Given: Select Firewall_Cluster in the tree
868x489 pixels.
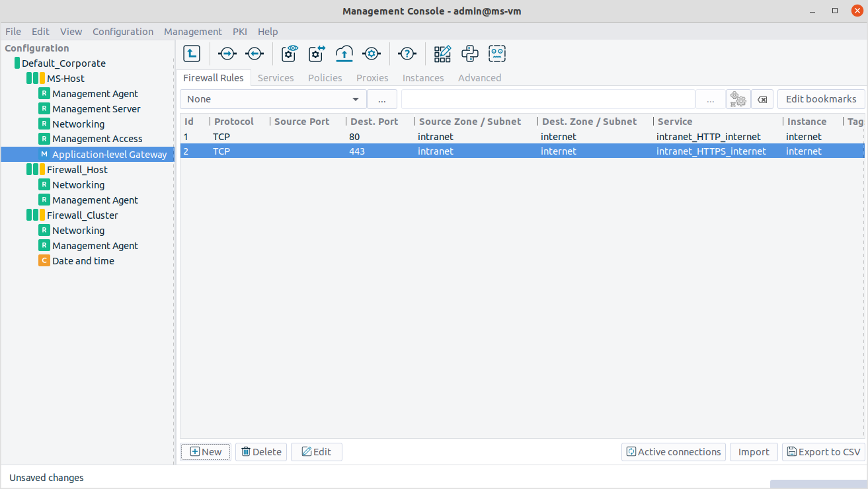Looking at the screenshot, I should pos(83,215).
